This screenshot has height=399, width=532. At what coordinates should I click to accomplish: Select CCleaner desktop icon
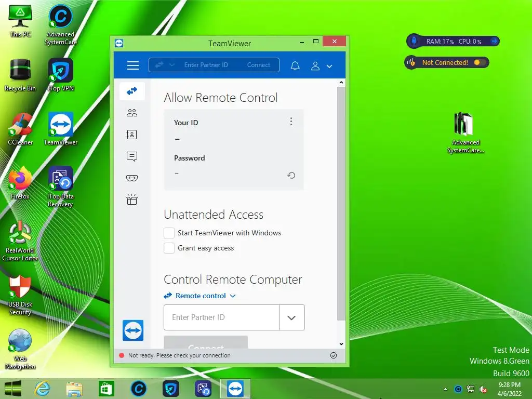coord(20,129)
